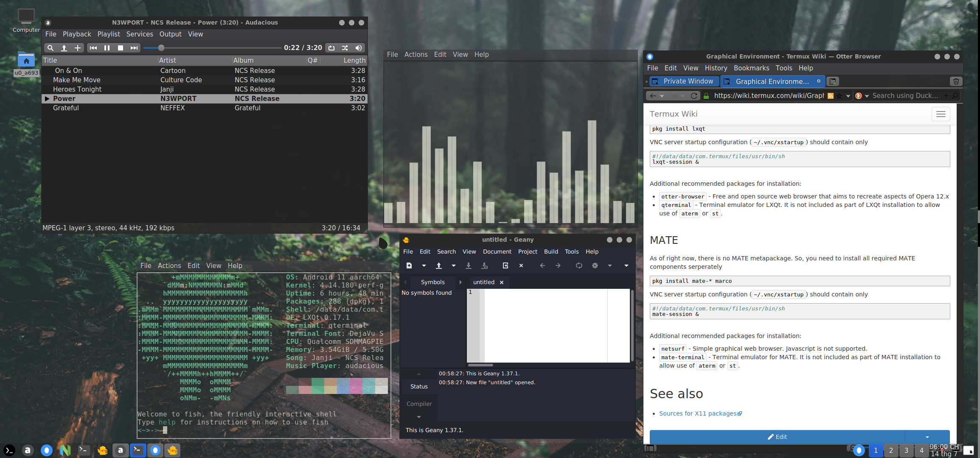This screenshot has height=458, width=980.
Task: Open the dropdown arrow beside Edit button
Action: coord(927,437)
